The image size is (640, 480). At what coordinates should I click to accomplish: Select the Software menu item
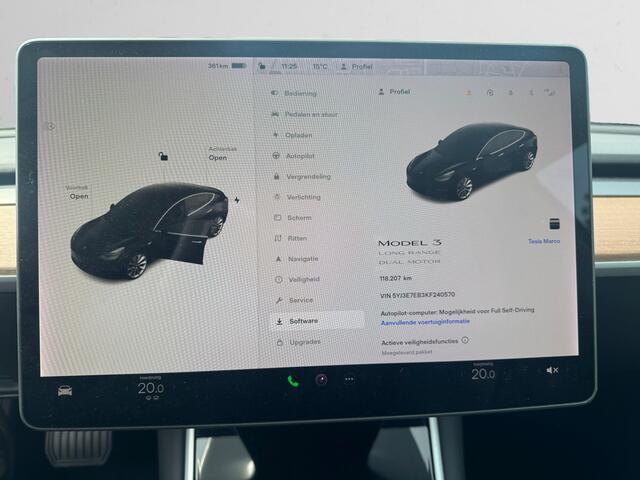(318, 321)
